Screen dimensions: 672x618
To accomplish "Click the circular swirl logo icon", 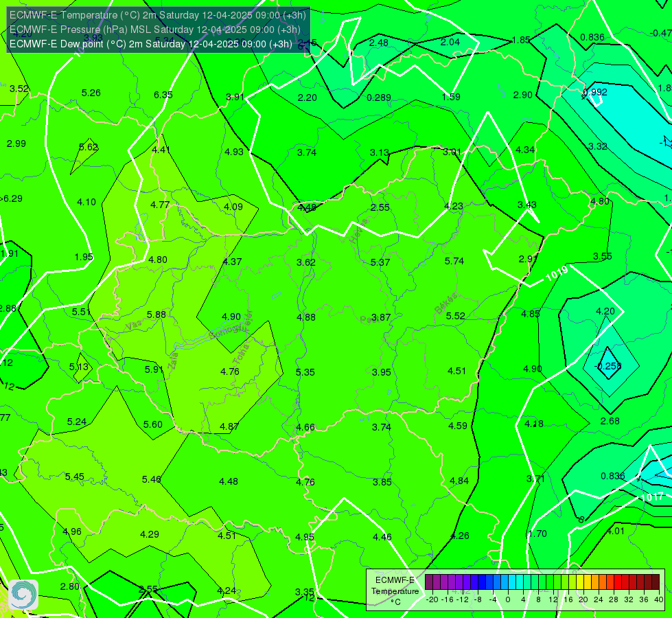I will (23, 595).
